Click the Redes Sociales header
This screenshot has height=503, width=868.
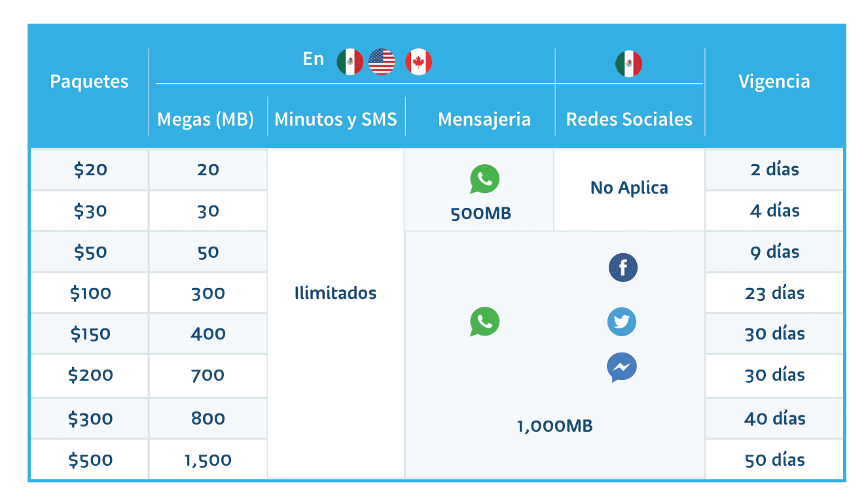coord(629,120)
